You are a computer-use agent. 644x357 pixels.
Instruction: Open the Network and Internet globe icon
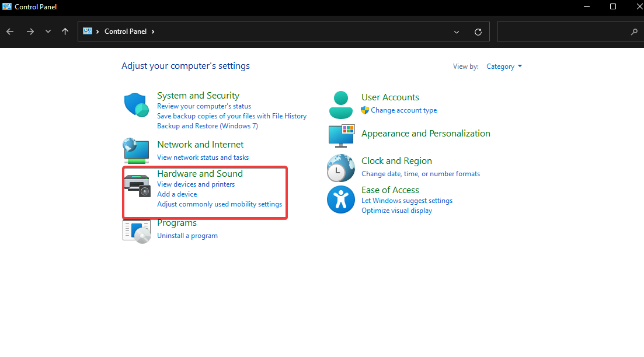pos(136,151)
